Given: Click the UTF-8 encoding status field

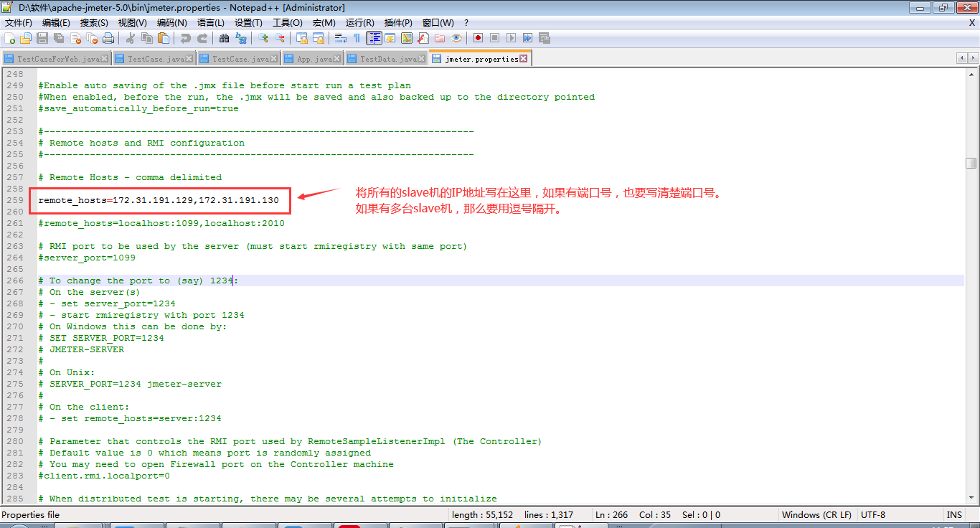Looking at the screenshot, I should coord(899,515).
